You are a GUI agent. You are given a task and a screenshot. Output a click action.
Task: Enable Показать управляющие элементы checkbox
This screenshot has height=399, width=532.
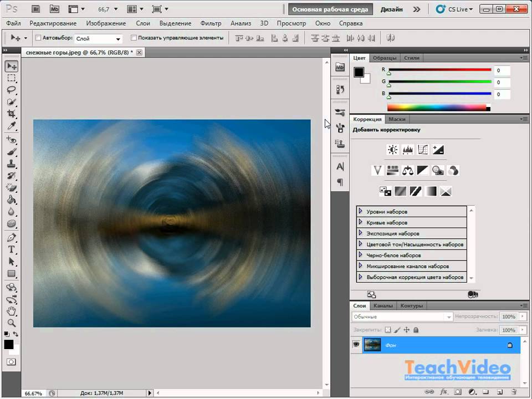tap(134, 38)
